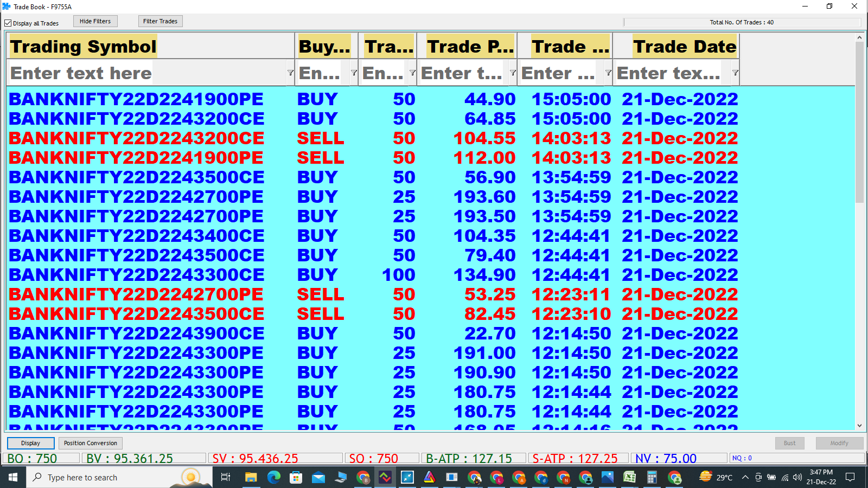The image size is (868, 488).
Task: Click the Trading Symbol filter text field
Action: [x=146, y=73]
